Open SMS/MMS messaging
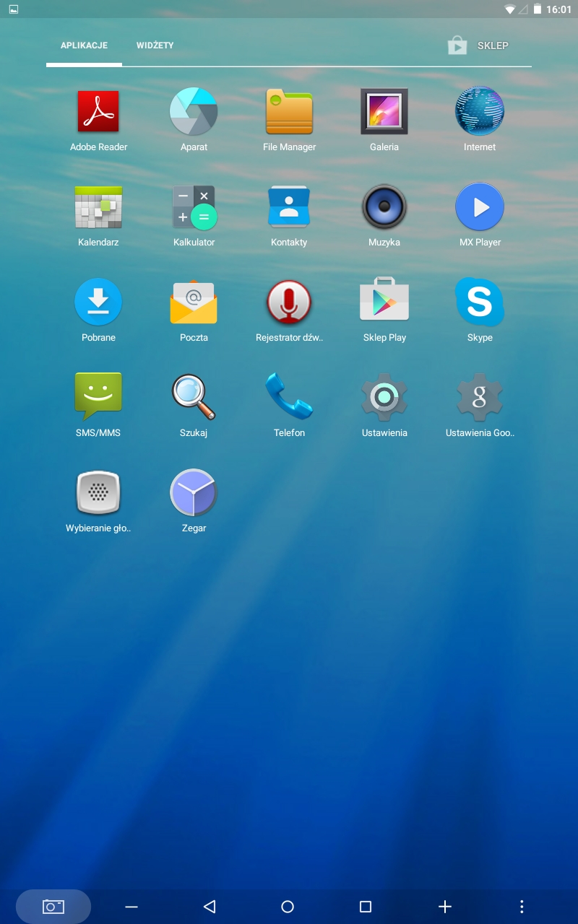This screenshot has height=924, width=578. [x=98, y=406]
